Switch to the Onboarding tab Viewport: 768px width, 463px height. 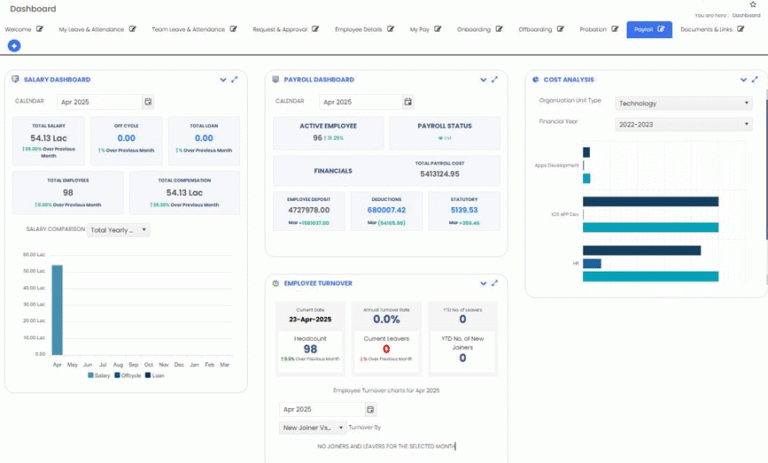click(474, 30)
